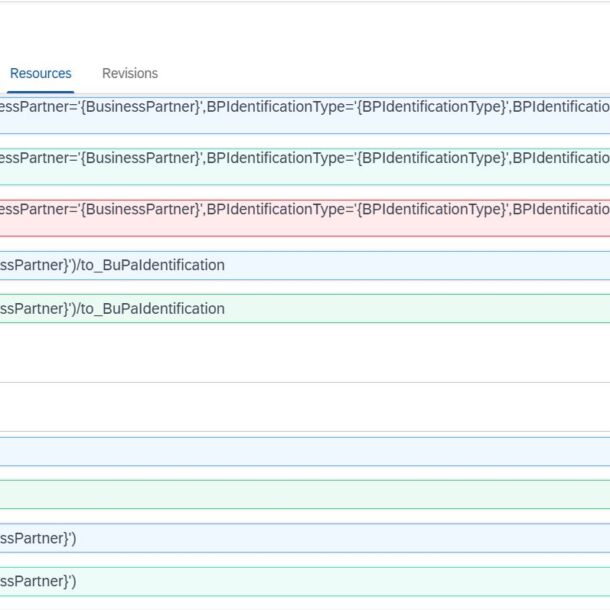Open the Revisions tab

pyautogui.click(x=130, y=74)
